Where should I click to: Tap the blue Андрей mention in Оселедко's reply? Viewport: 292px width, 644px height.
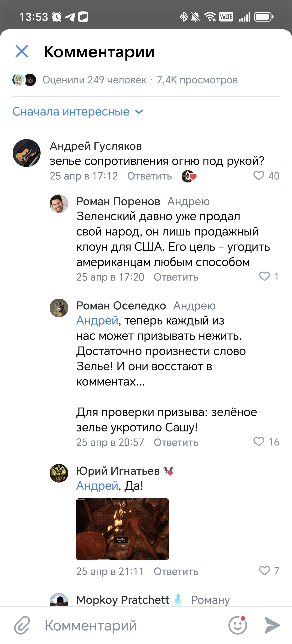[x=97, y=321]
